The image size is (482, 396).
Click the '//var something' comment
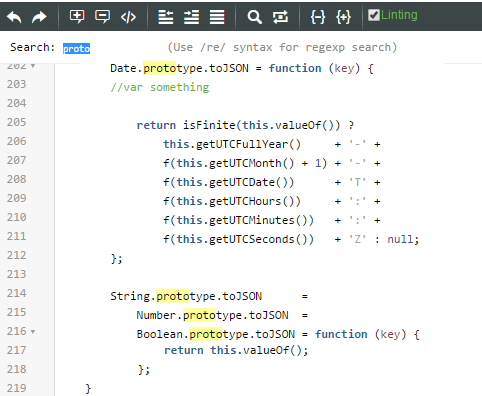pos(160,87)
